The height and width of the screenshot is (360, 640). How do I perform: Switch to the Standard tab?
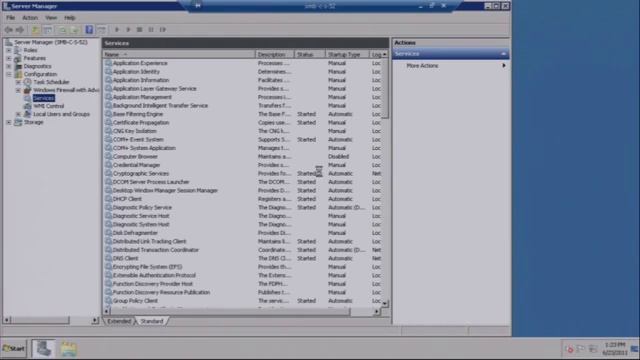pos(151,322)
